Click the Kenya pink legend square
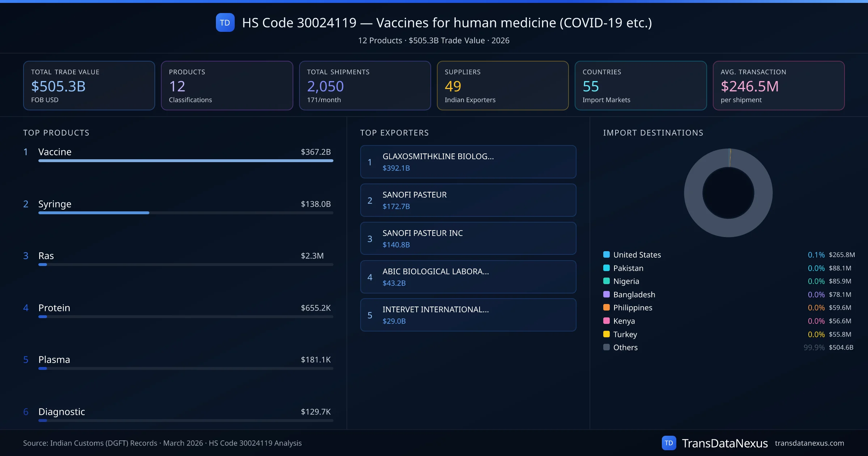 coord(607,321)
